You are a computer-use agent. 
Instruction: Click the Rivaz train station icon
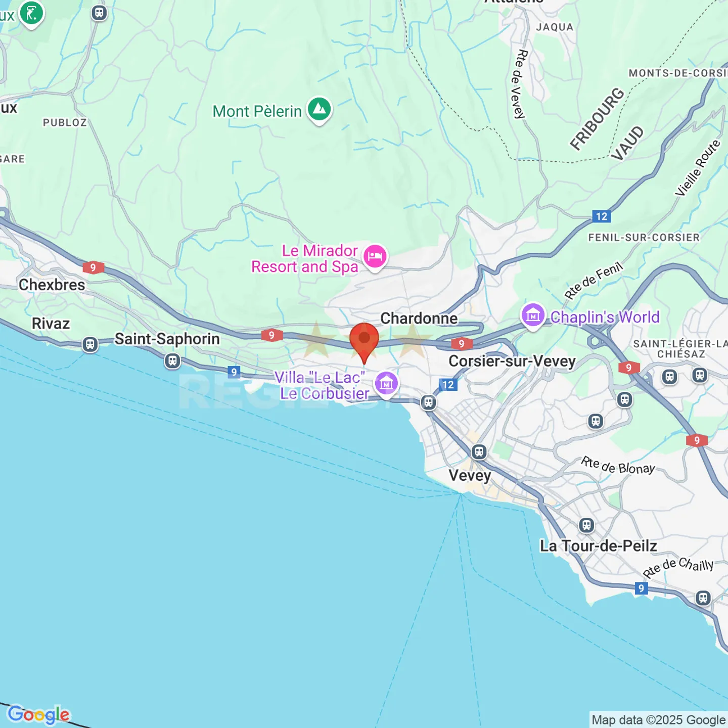90,345
